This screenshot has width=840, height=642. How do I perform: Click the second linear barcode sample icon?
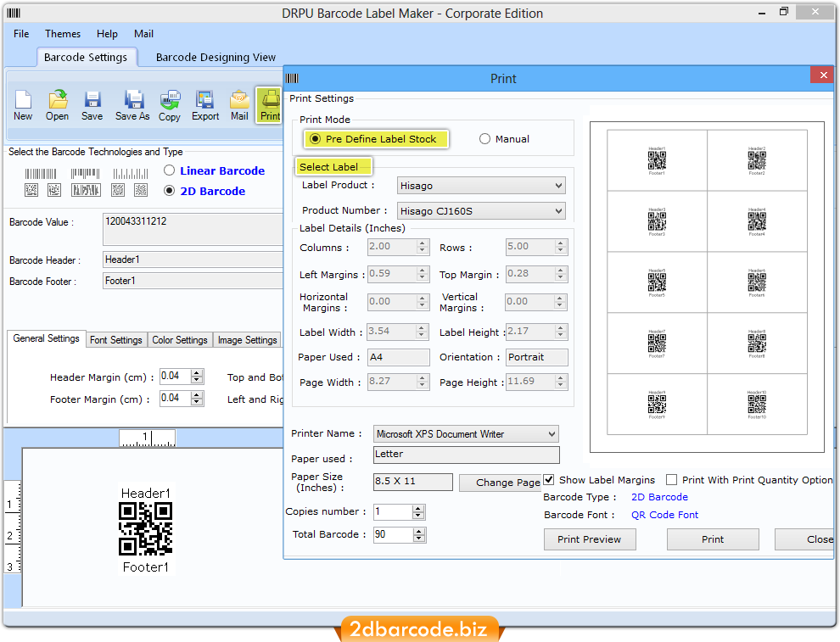85,174
